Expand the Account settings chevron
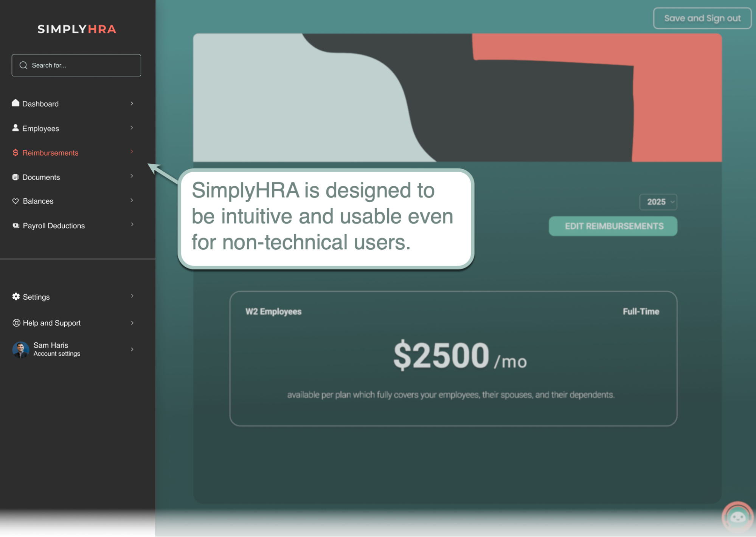Screen dimensions: 756x537 132,349
